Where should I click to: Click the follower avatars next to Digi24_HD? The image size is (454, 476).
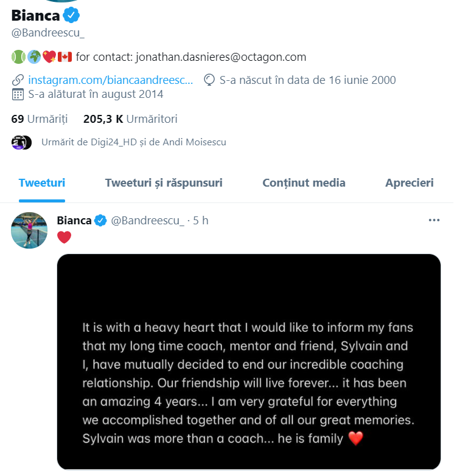[21, 142]
